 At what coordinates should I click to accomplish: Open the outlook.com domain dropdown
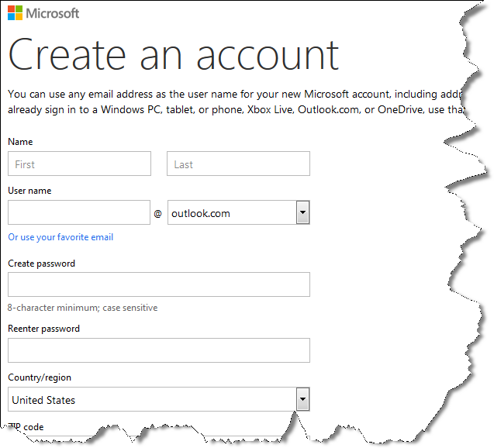239,212
